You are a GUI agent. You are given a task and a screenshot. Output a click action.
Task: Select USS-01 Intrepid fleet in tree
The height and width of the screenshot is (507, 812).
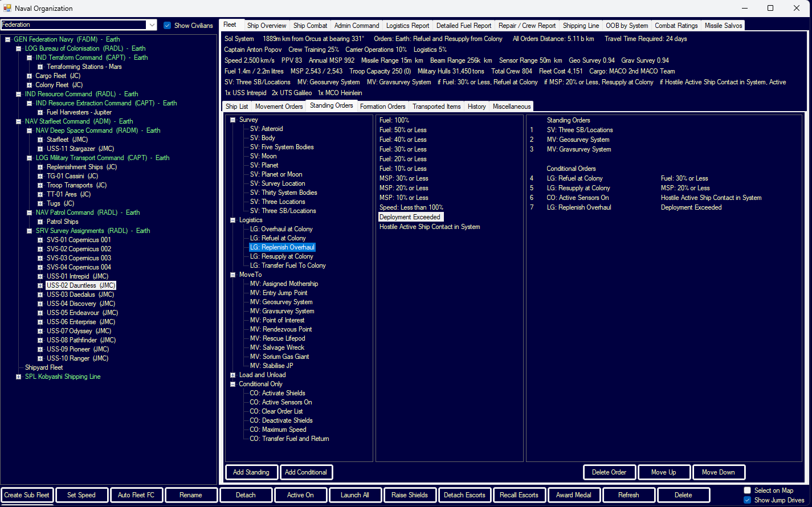(77, 276)
